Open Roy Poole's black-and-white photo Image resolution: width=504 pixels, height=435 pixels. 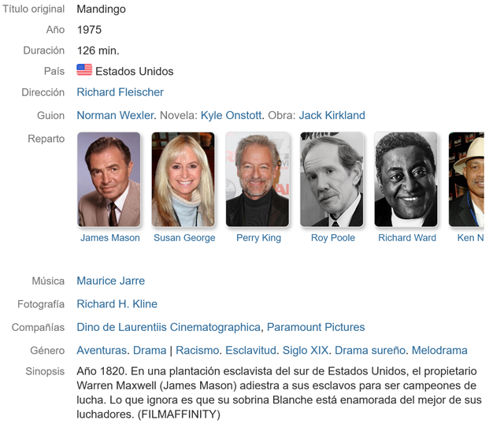pyautogui.click(x=332, y=180)
